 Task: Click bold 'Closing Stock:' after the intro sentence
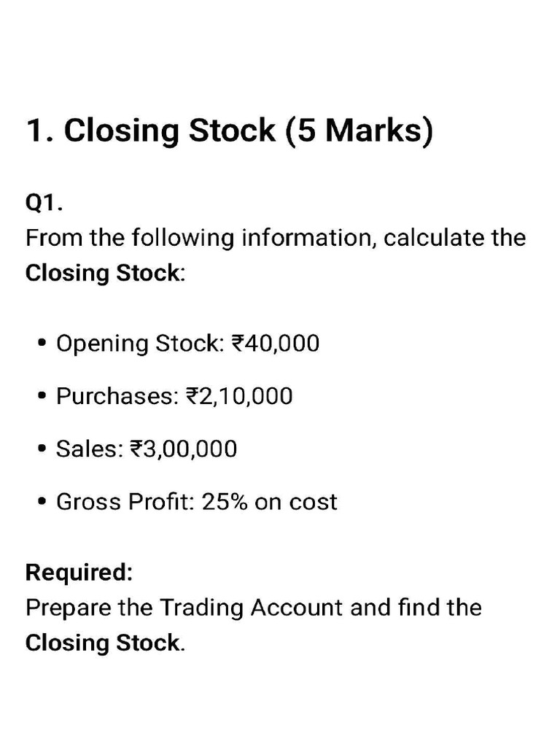click(x=105, y=274)
